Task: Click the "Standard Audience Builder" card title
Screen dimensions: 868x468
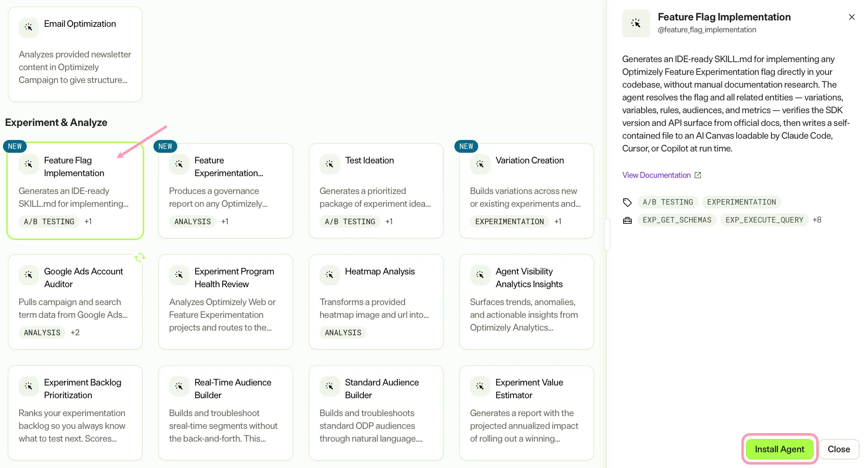Action: pos(382,389)
